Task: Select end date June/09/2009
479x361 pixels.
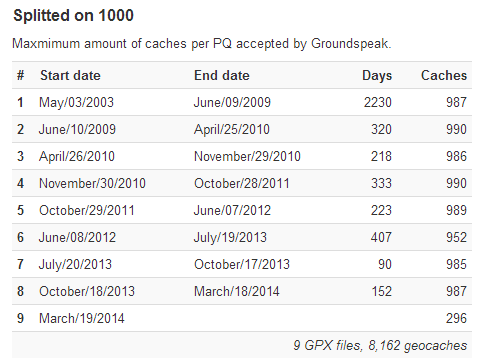Action: 232,102
